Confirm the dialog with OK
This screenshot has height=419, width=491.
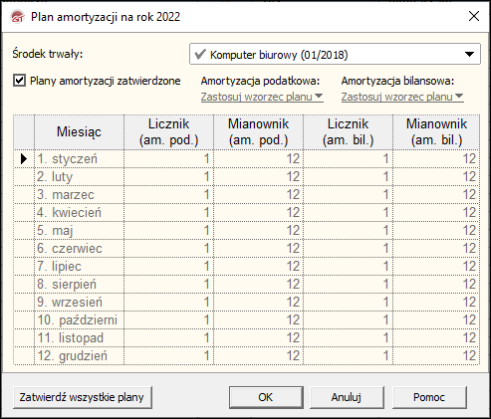tap(266, 397)
